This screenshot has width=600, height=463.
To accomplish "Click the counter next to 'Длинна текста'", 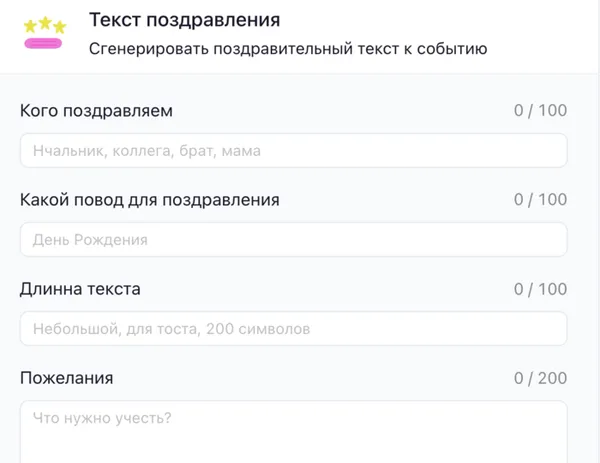I will pyautogui.click(x=540, y=289).
